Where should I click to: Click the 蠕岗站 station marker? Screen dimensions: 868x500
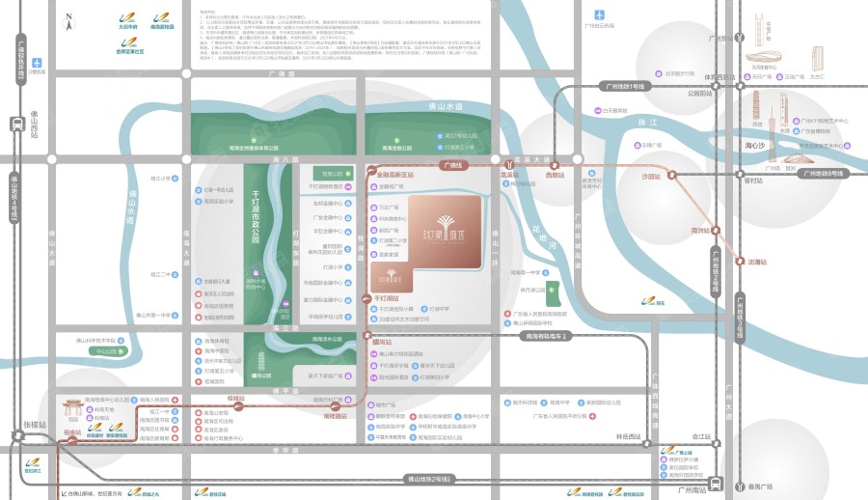(x=367, y=335)
